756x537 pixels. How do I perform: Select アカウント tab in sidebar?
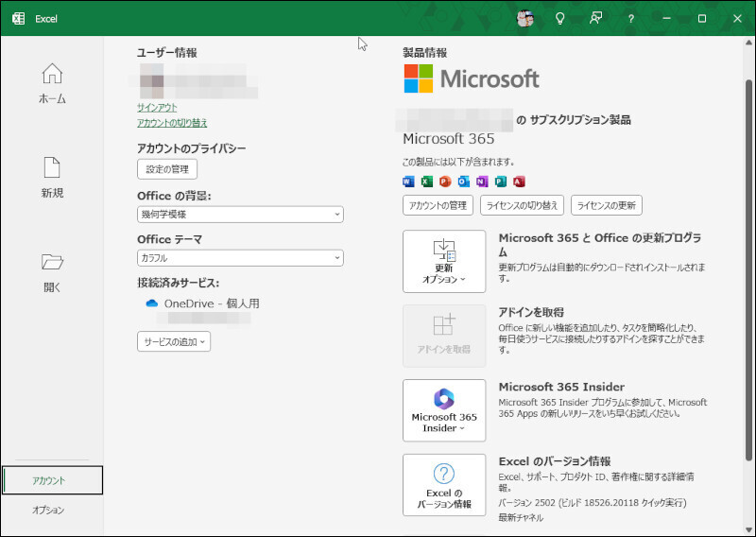point(52,480)
